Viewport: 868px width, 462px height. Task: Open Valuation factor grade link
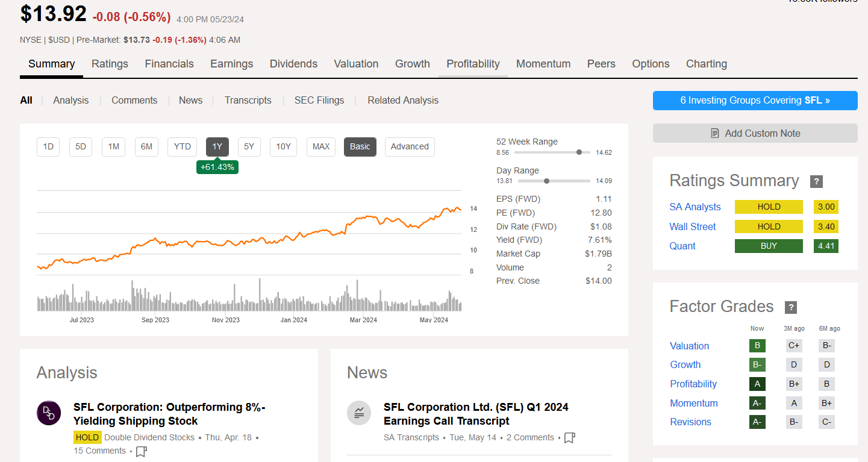[690, 346]
